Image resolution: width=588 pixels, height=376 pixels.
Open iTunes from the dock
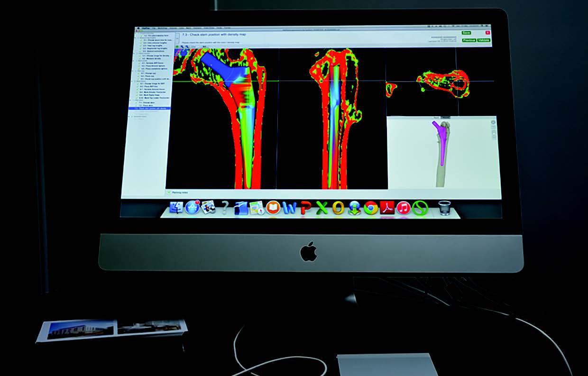click(404, 208)
